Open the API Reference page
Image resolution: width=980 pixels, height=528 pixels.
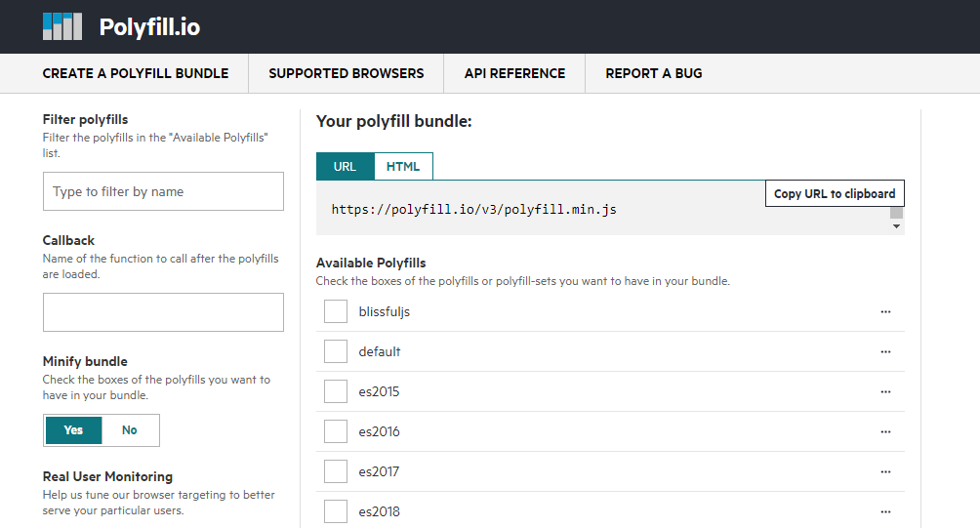point(514,74)
